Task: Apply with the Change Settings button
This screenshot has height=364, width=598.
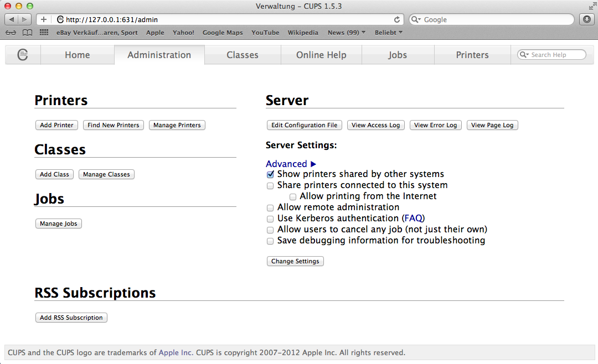Action: click(295, 261)
